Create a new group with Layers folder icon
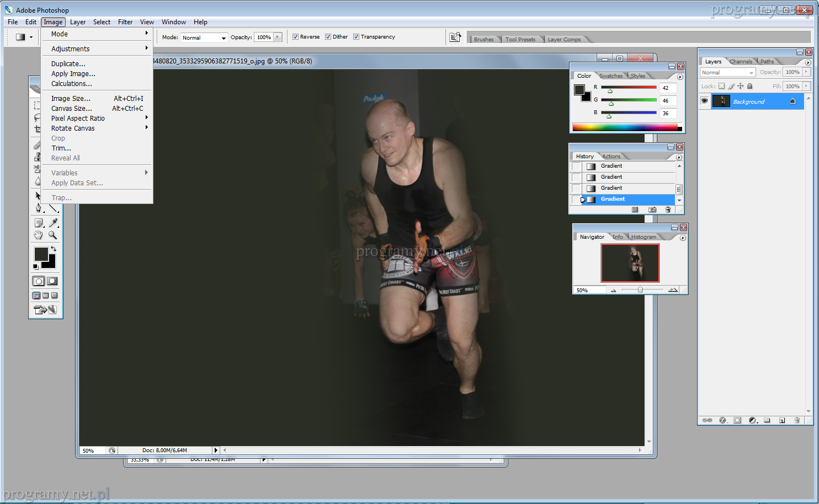819x504 pixels. tap(767, 420)
